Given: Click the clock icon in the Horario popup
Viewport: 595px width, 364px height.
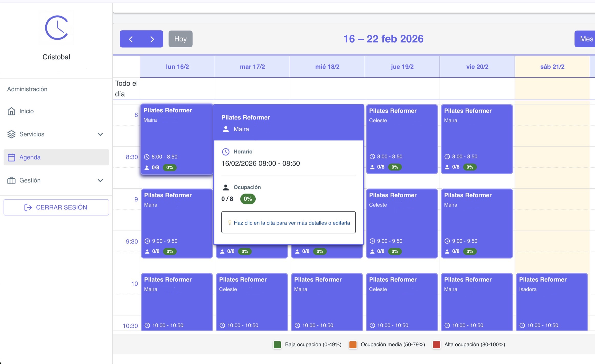Looking at the screenshot, I should pos(225,152).
